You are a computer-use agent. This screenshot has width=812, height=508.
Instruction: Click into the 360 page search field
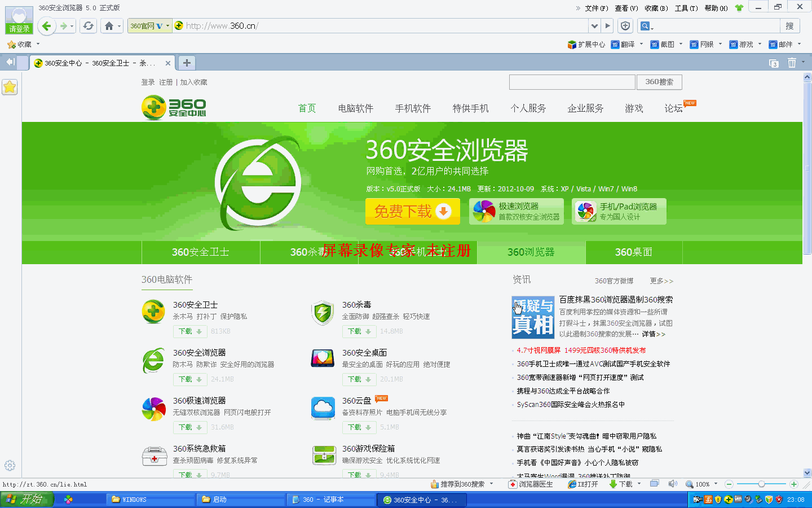(572, 82)
